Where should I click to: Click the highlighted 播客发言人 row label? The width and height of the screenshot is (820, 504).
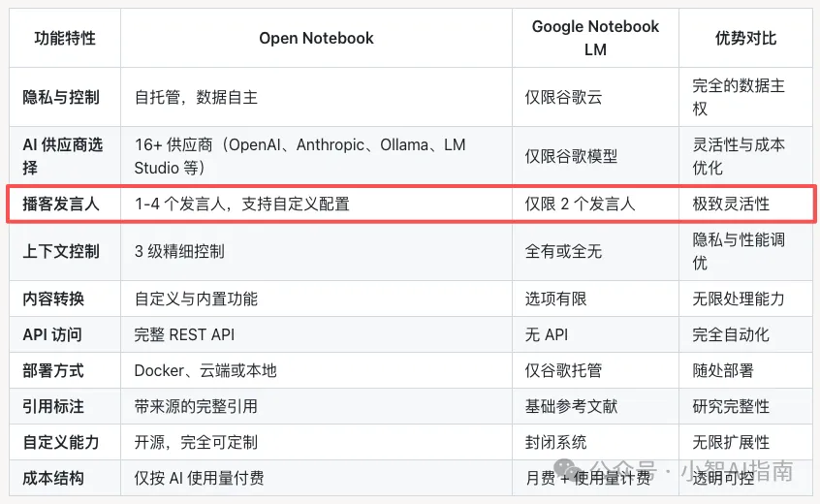[61, 204]
